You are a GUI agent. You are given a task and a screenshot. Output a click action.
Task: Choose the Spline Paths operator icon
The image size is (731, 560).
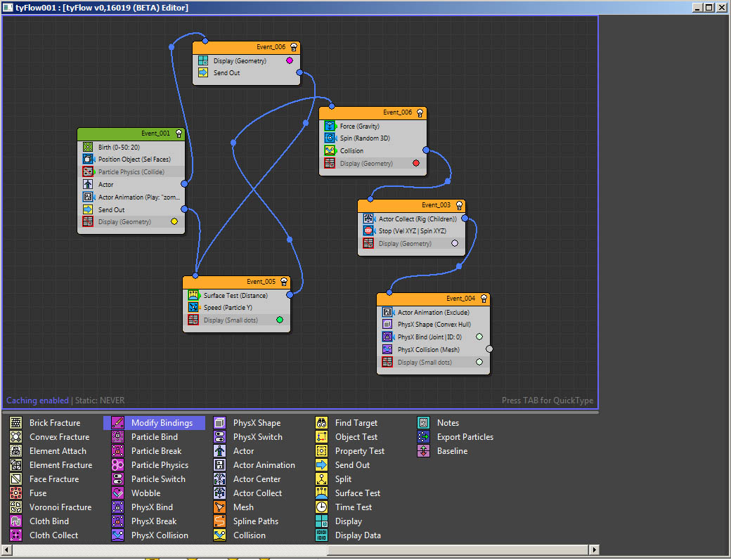(x=219, y=521)
